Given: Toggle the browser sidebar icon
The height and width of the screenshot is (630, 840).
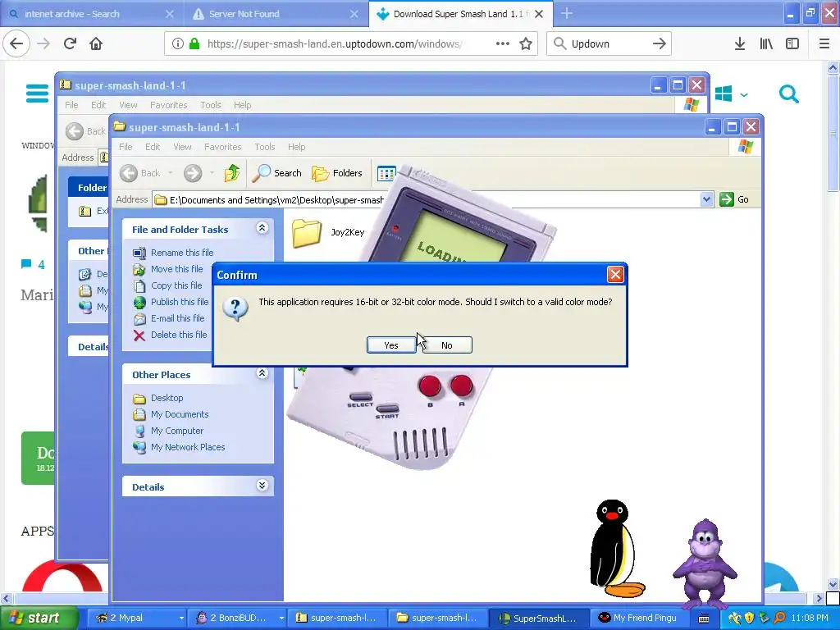Looking at the screenshot, I should [x=792, y=44].
